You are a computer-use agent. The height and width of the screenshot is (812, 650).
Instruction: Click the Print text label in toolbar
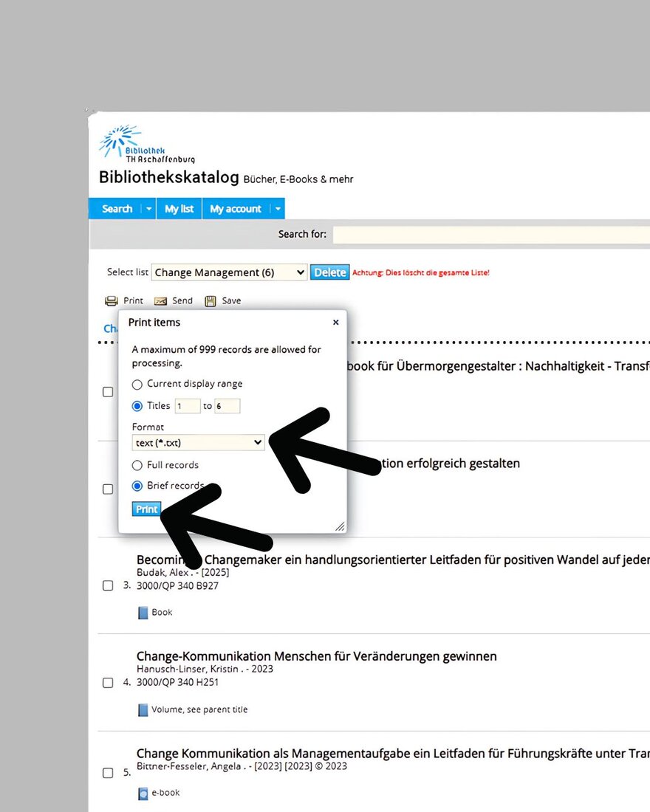133,301
